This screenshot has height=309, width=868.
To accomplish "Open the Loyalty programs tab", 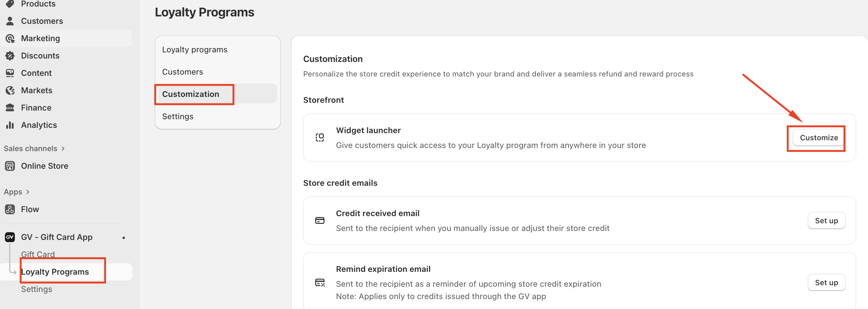I will pos(195,50).
